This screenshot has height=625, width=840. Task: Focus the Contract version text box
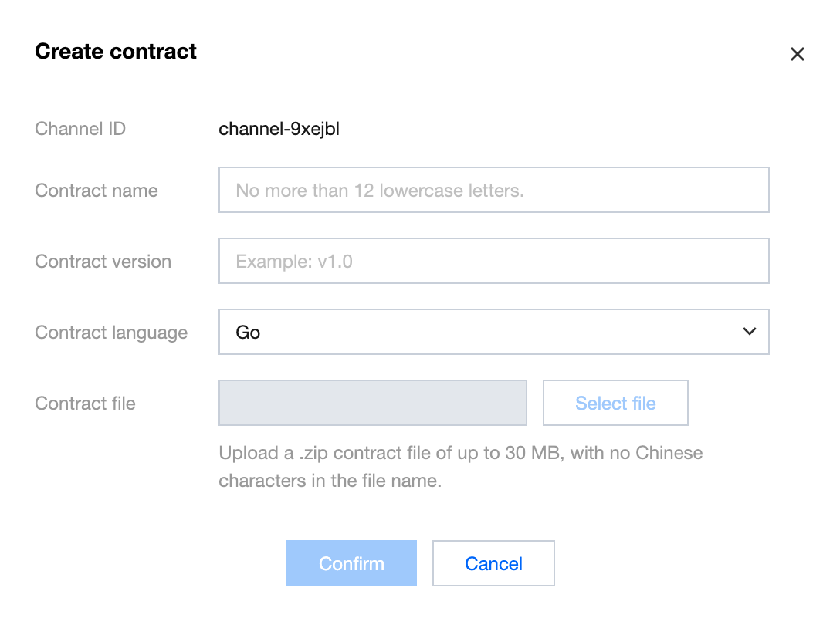[x=493, y=261]
